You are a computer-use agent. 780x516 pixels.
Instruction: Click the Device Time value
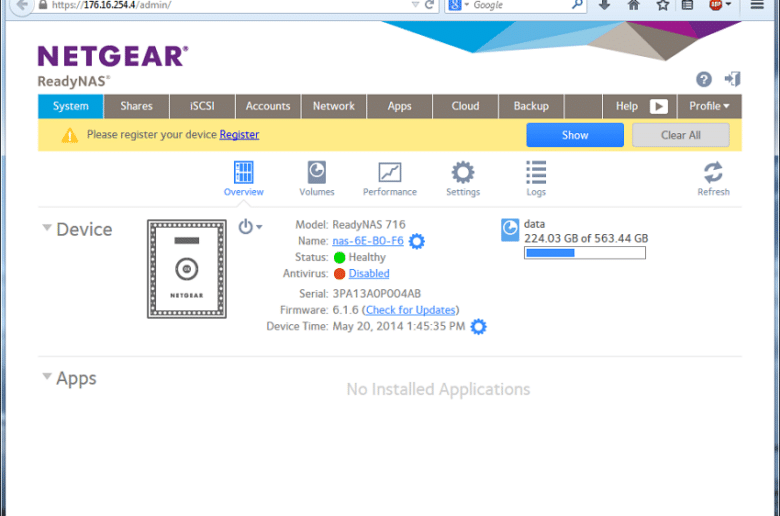click(398, 326)
